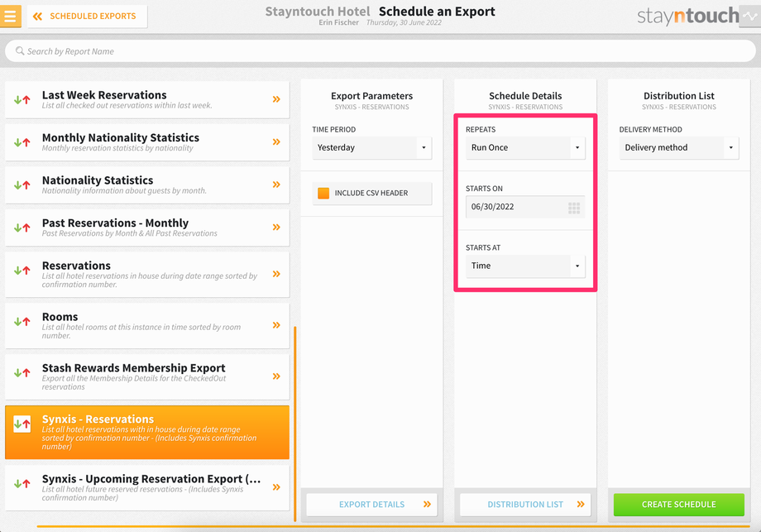Open Last Week Reservations via its chevron

pyautogui.click(x=276, y=99)
